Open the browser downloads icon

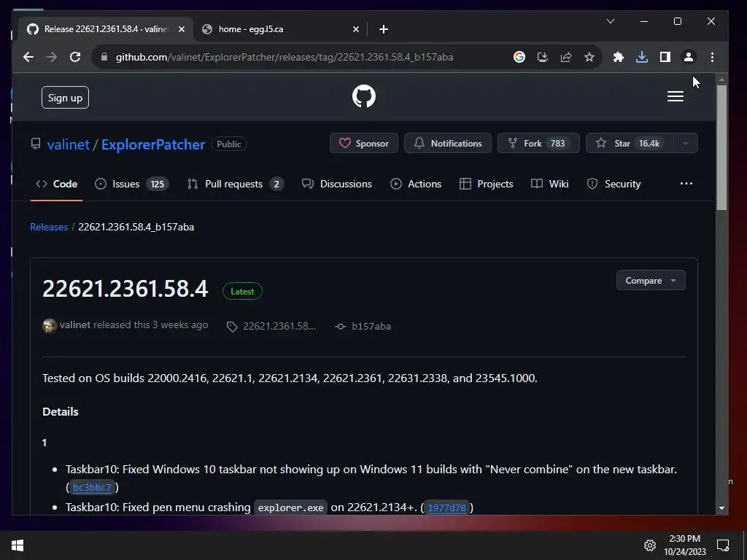[642, 57]
